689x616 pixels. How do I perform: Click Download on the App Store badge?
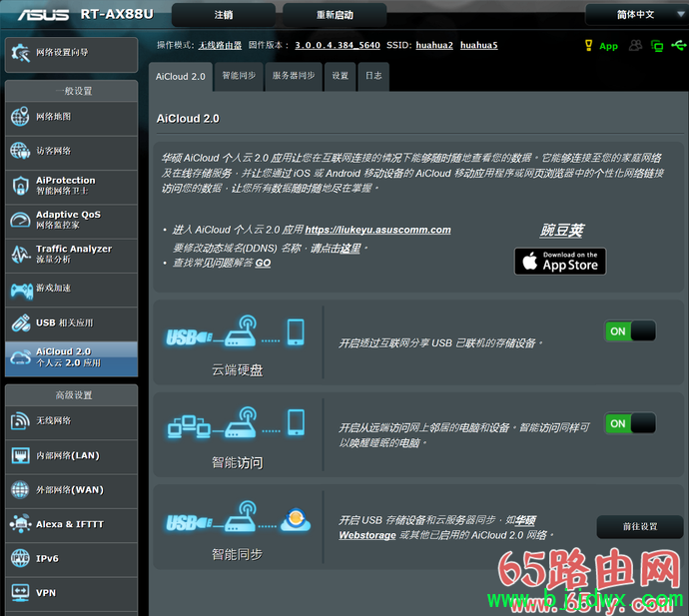(x=560, y=262)
